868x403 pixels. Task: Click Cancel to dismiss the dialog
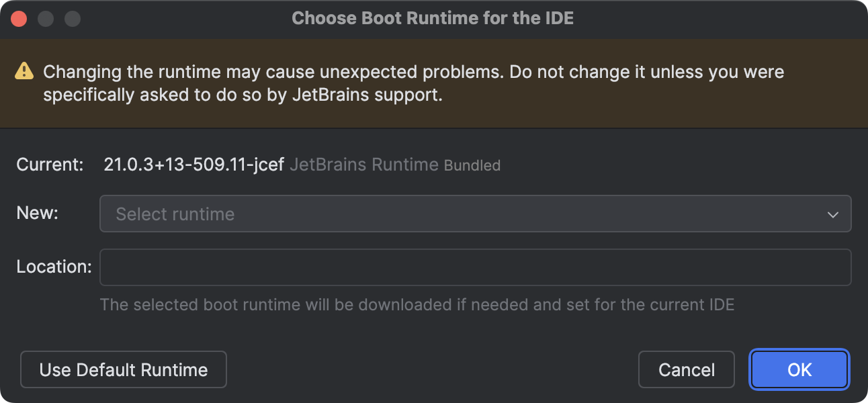point(686,369)
